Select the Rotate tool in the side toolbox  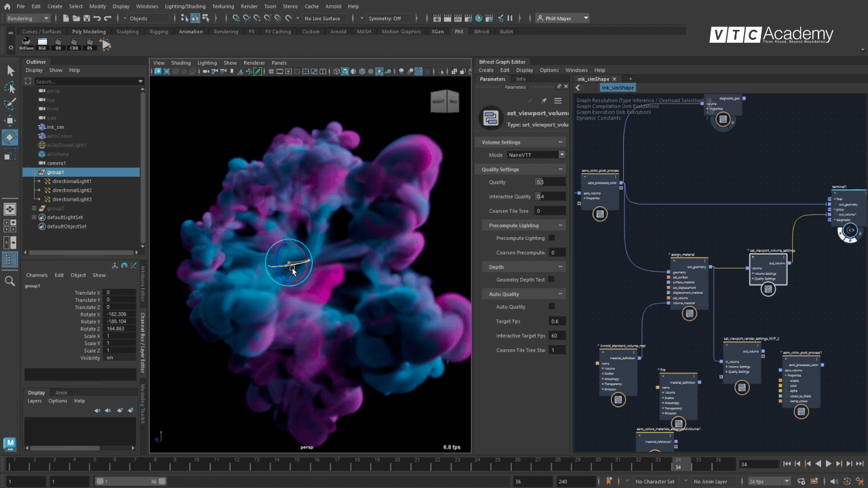pyautogui.click(x=9, y=137)
